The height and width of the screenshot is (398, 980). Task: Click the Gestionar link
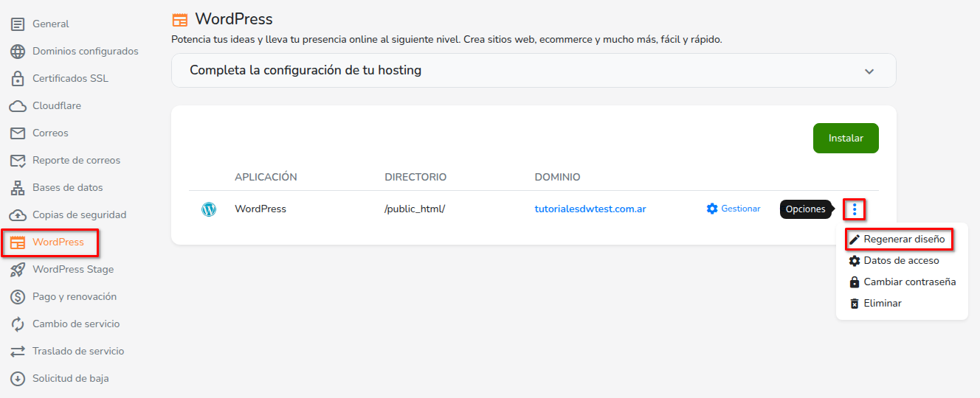coord(740,209)
